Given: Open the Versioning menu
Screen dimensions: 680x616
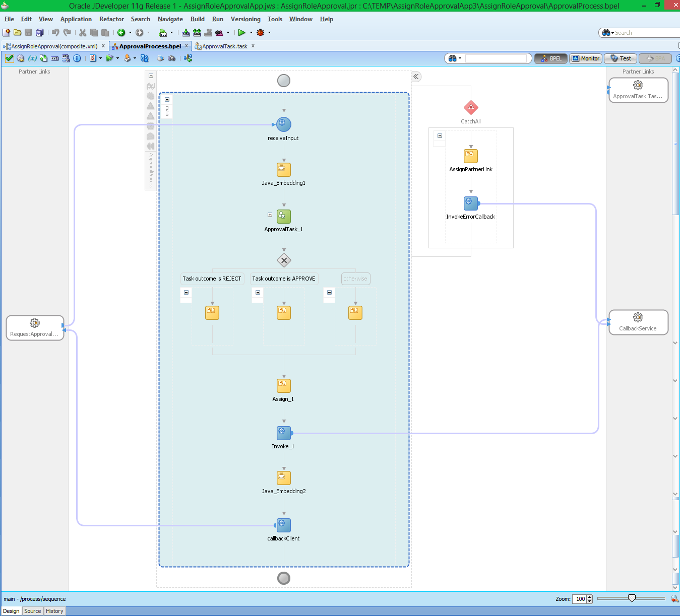Looking at the screenshot, I should (245, 19).
